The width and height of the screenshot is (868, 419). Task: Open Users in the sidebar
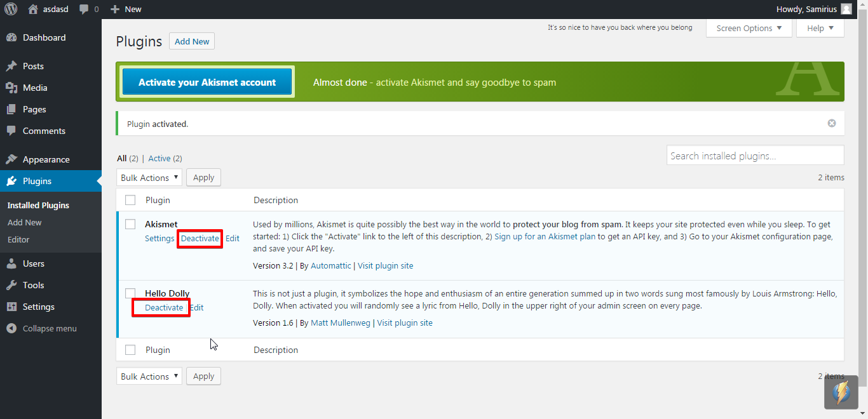click(51, 263)
